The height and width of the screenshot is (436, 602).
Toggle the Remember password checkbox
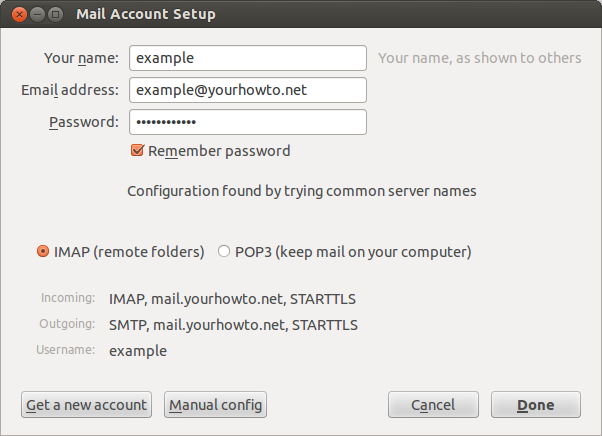137,150
